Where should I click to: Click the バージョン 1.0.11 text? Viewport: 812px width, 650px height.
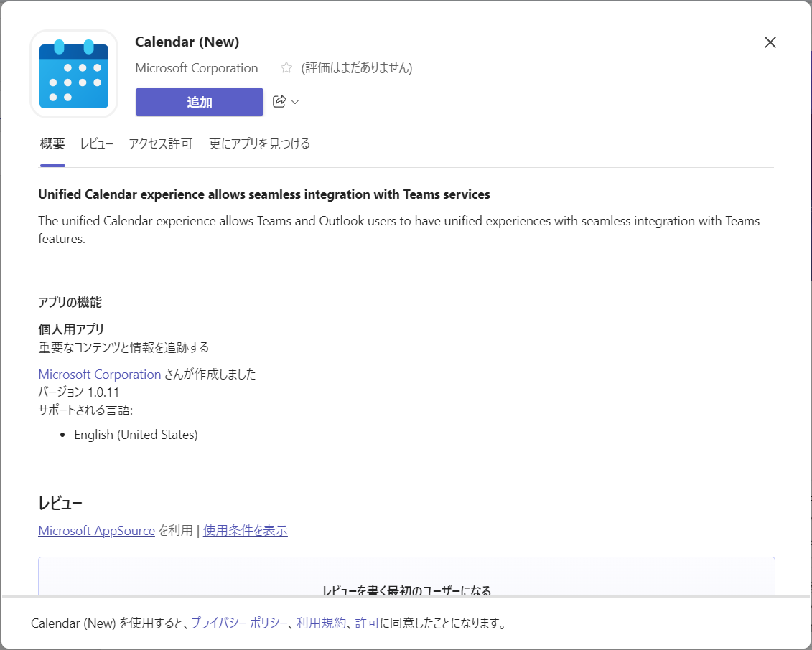[79, 392]
